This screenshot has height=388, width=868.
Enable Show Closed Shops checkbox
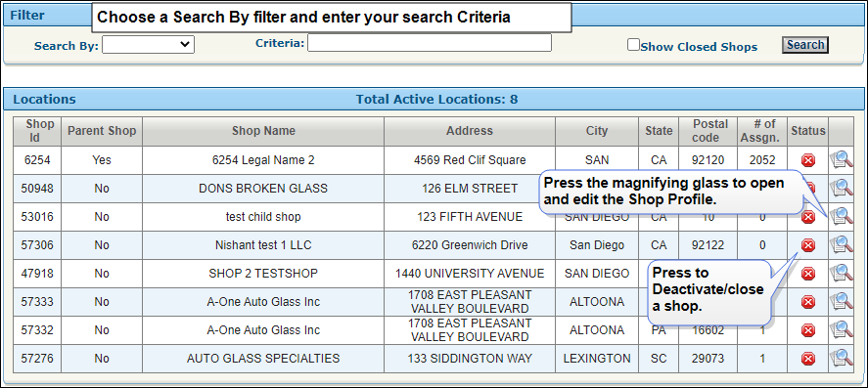tap(633, 45)
